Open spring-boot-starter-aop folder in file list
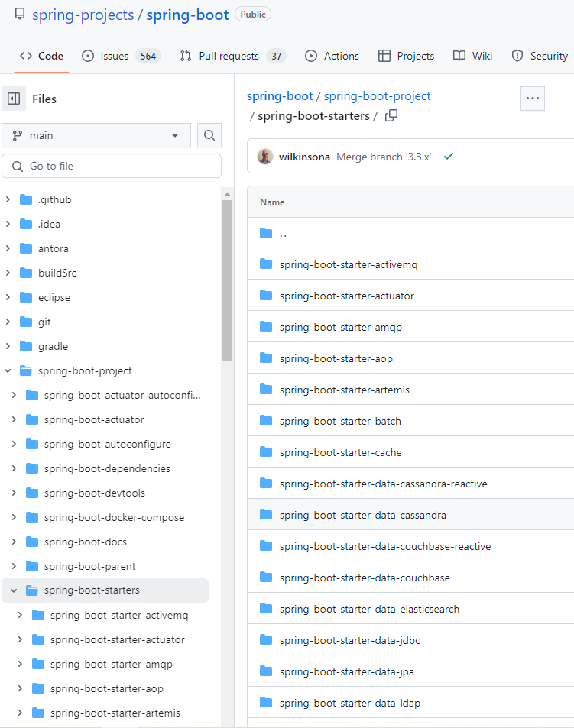Viewport: 574px width, 728px height. click(336, 358)
